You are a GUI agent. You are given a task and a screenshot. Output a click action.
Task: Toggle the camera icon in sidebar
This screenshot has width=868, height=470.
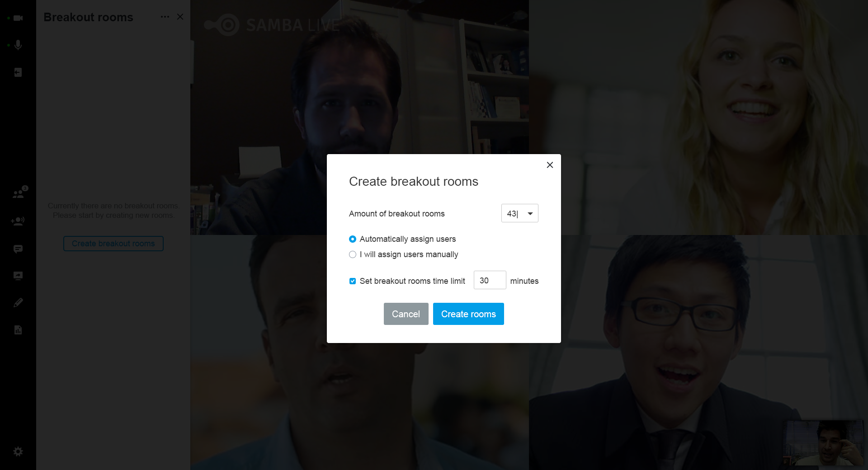[18, 18]
